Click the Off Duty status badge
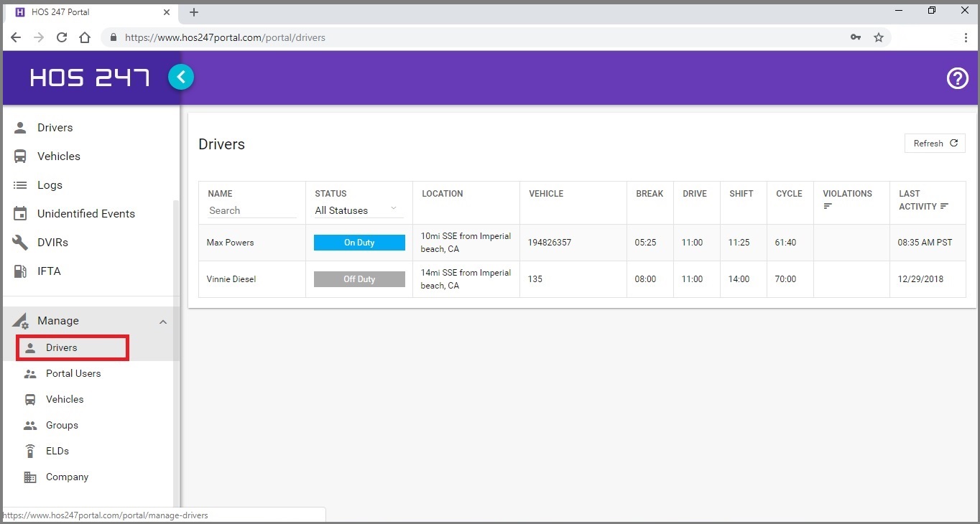Viewport: 980px width, 524px height. [359, 279]
